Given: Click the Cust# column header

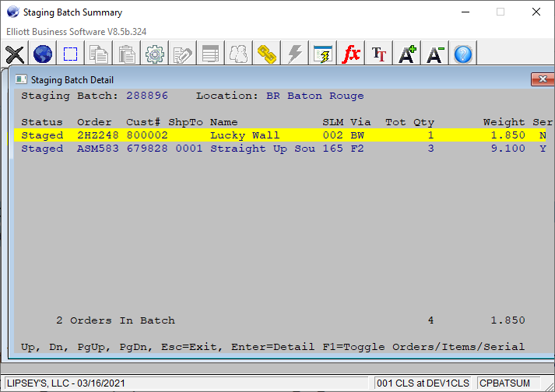Looking at the screenshot, I should pos(143,122).
